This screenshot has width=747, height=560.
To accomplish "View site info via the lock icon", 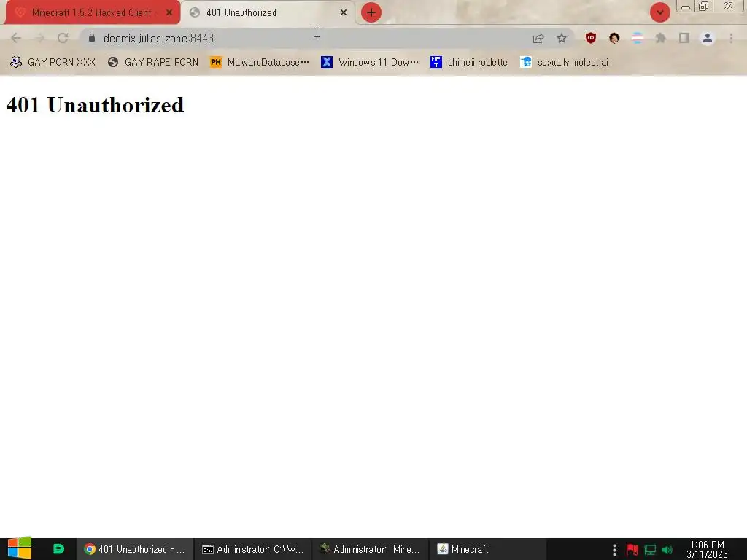I will pyautogui.click(x=92, y=38).
